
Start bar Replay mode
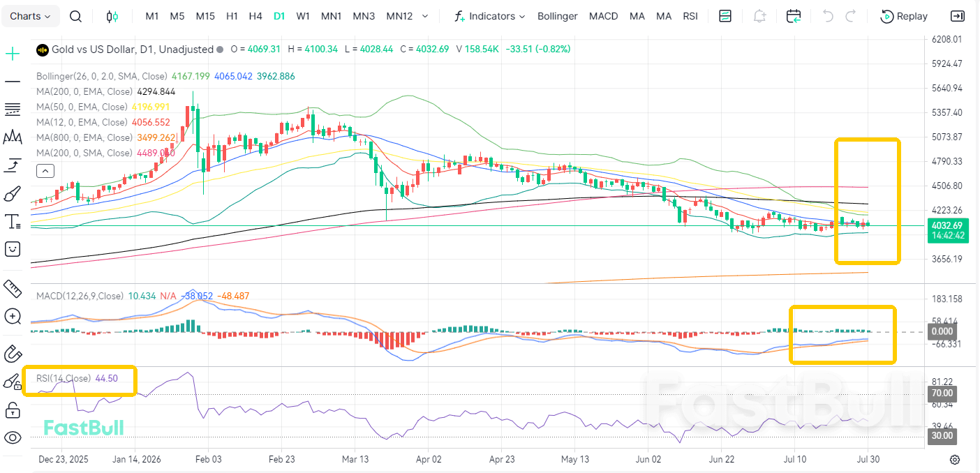tap(905, 16)
